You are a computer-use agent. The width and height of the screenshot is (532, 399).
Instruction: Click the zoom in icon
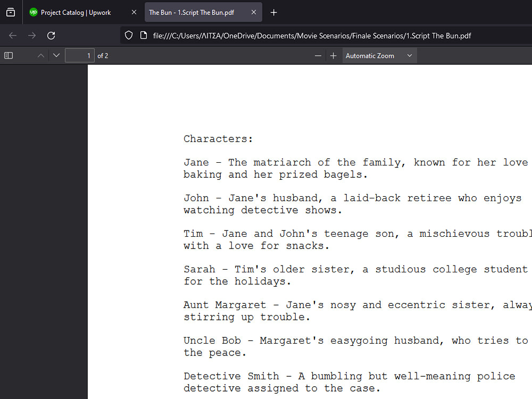point(332,55)
